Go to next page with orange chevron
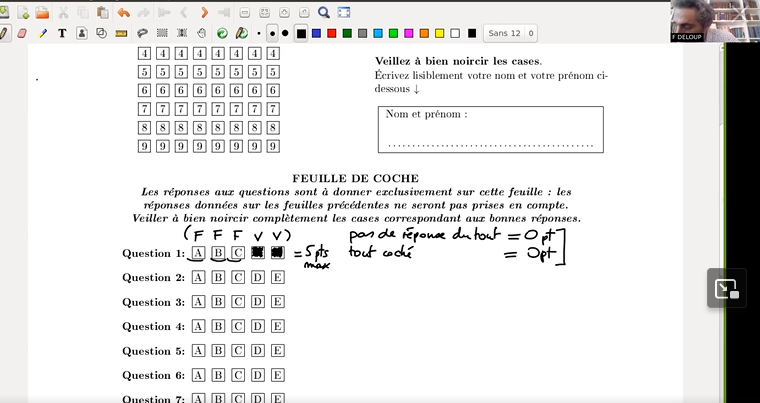 [x=204, y=12]
